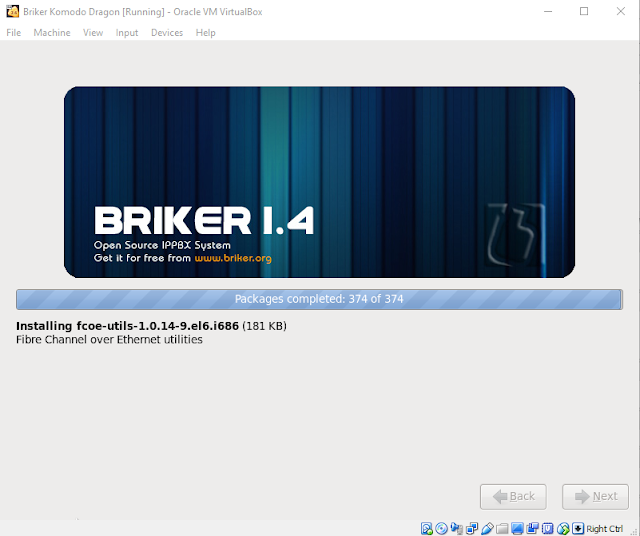Image resolution: width=640 pixels, height=536 pixels.
Task: Click the packages completed progress bar
Action: coord(319,299)
